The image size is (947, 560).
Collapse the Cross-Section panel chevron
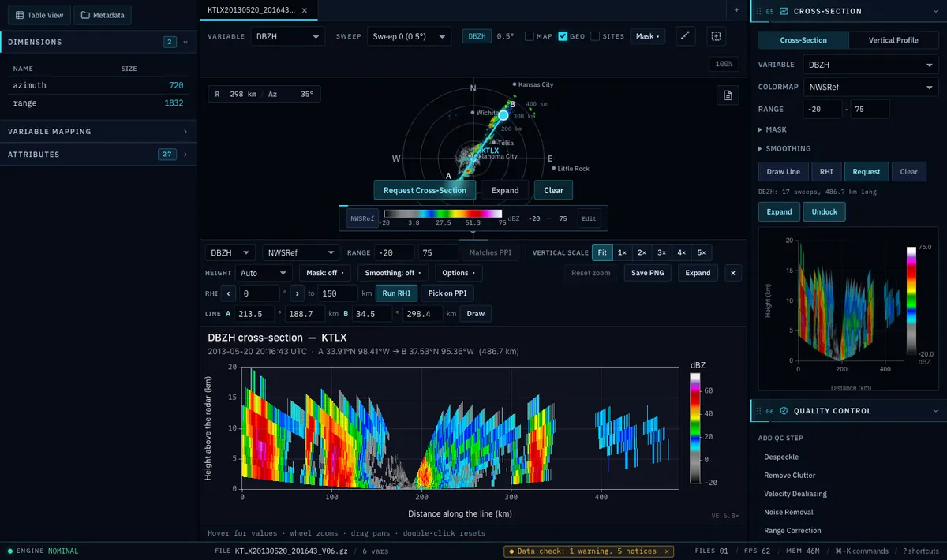point(936,11)
